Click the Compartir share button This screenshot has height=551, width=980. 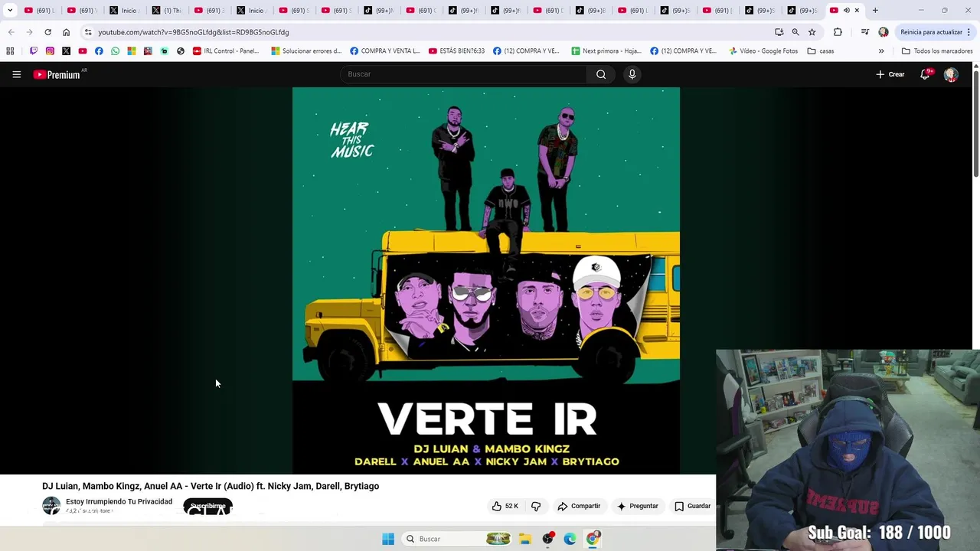[579, 506]
